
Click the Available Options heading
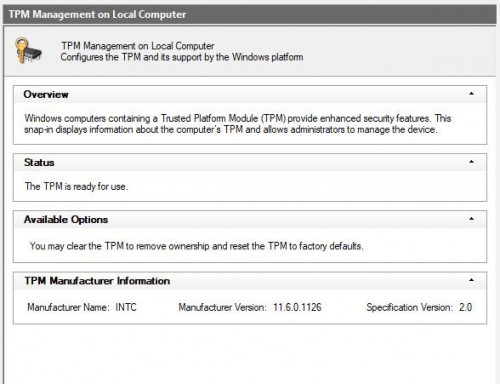(66, 220)
